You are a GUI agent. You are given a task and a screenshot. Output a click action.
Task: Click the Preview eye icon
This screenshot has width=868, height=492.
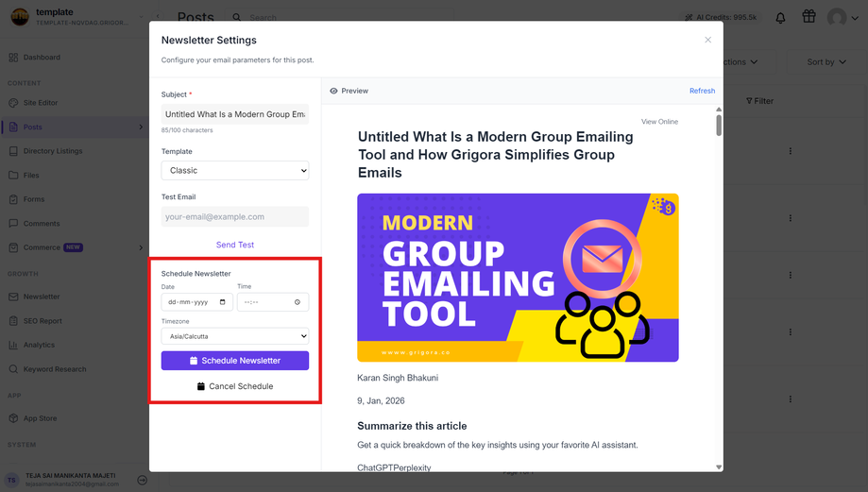333,91
